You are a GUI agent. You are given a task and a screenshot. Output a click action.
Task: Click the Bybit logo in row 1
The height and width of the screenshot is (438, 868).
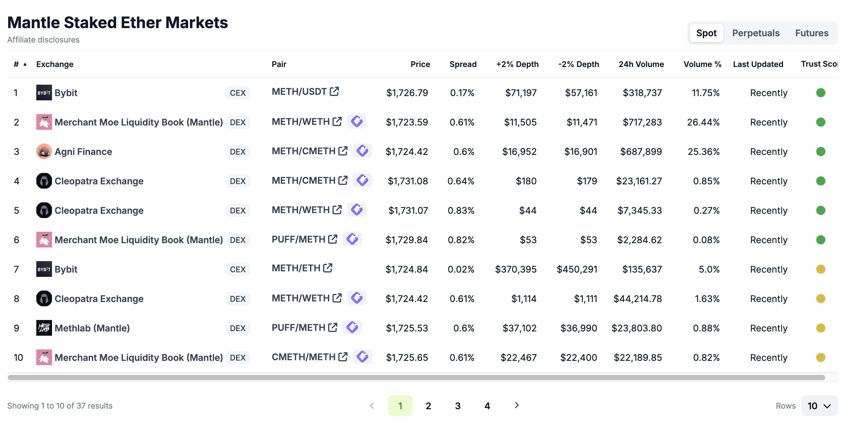pyautogui.click(x=44, y=93)
